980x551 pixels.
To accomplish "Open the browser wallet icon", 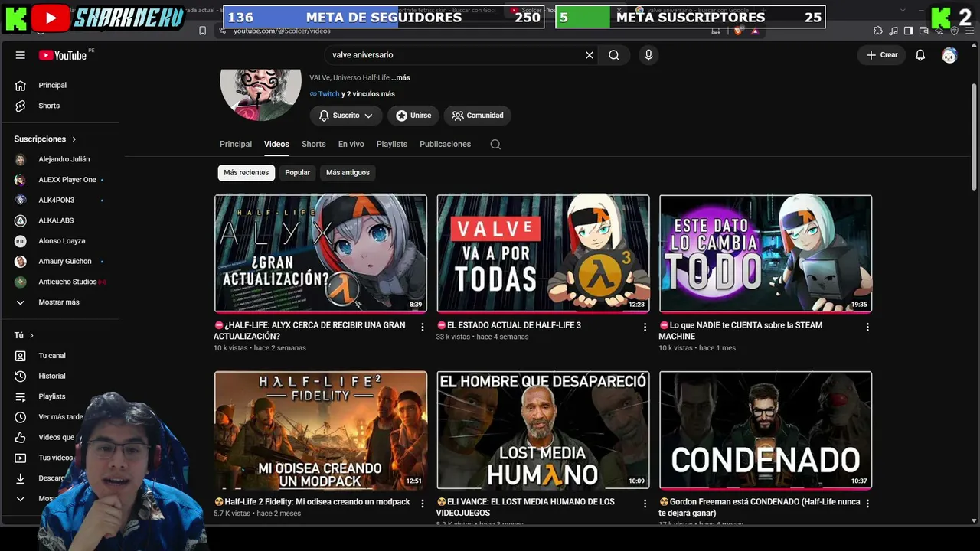I will pyautogui.click(x=923, y=31).
